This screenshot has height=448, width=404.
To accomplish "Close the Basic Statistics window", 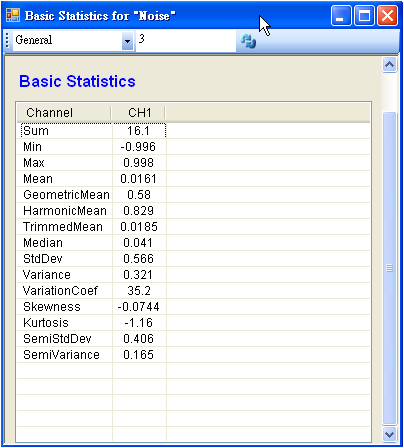I will [x=387, y=16].
